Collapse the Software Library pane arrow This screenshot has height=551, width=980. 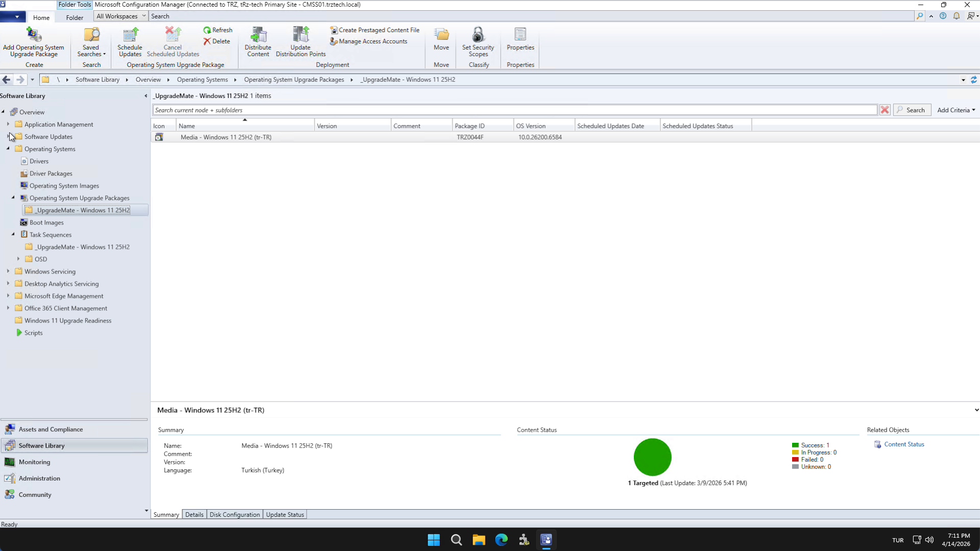[146, 96]
